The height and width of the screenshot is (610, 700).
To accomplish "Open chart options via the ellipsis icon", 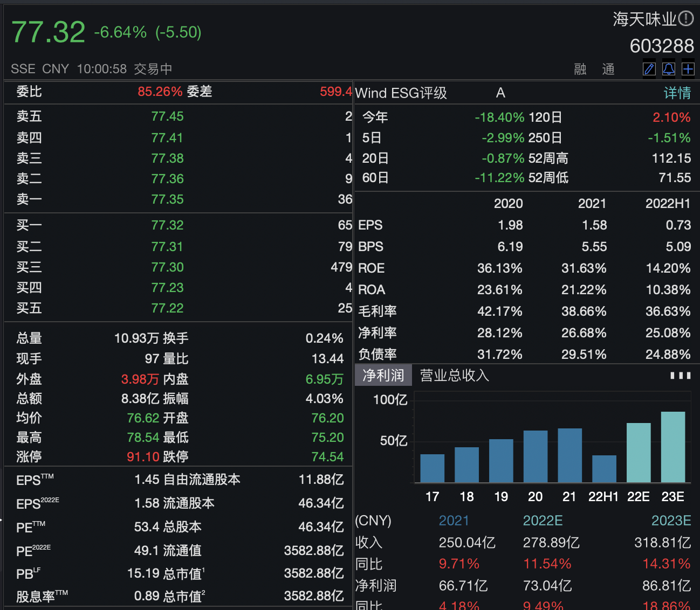I will point(681,375).
